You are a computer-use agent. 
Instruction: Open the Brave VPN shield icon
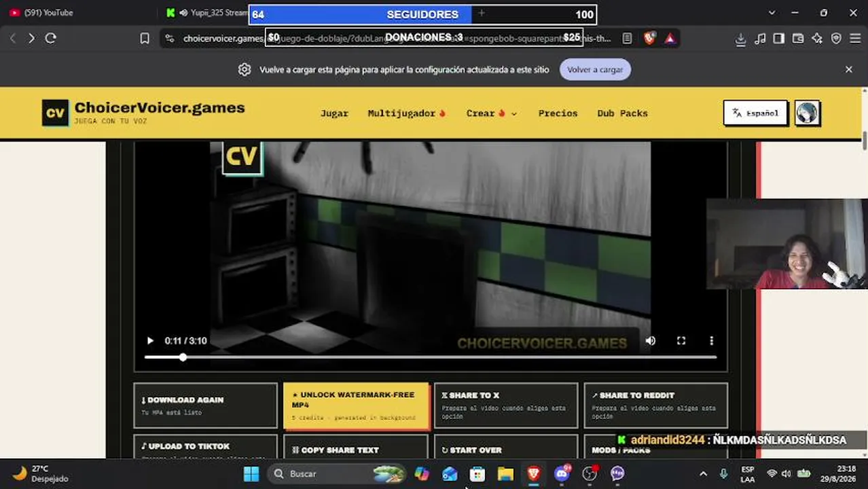coord(836,39)
